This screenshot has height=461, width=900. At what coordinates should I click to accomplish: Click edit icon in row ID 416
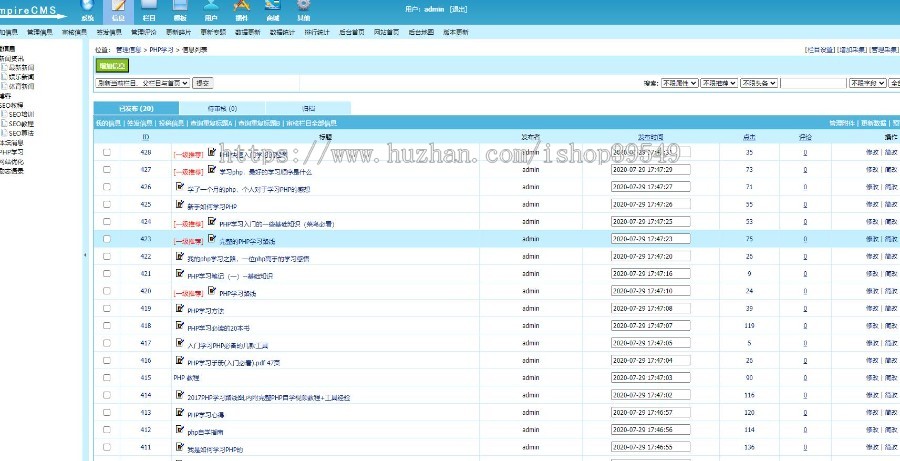click(x=180, y=360)
